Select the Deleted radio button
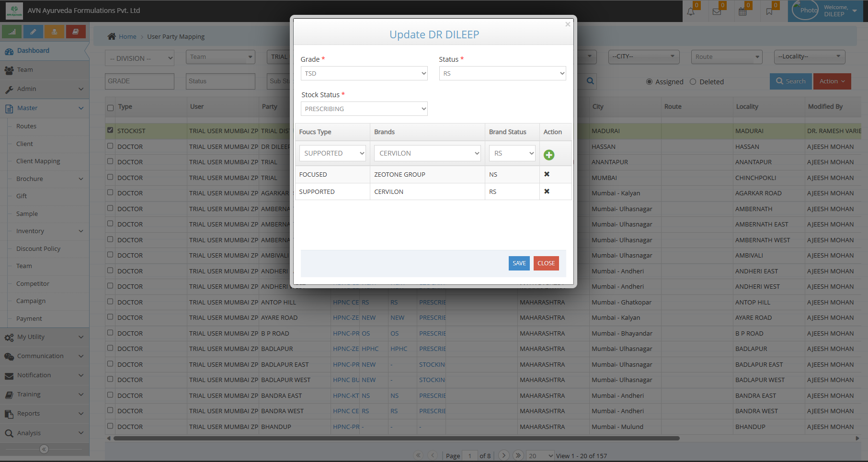This screenshot has height=462, width=868. pyautogui.click(x=693, y=82)
